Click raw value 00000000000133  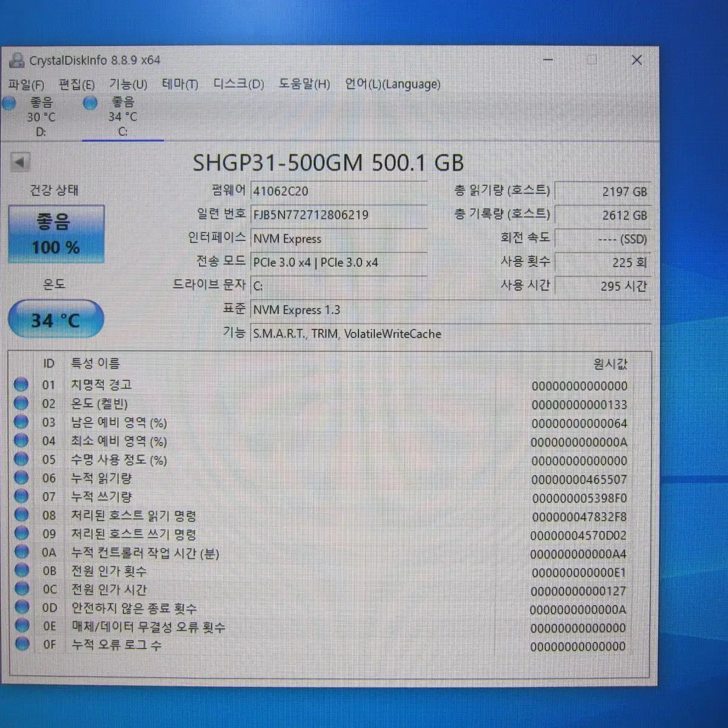tap(579, 405)
